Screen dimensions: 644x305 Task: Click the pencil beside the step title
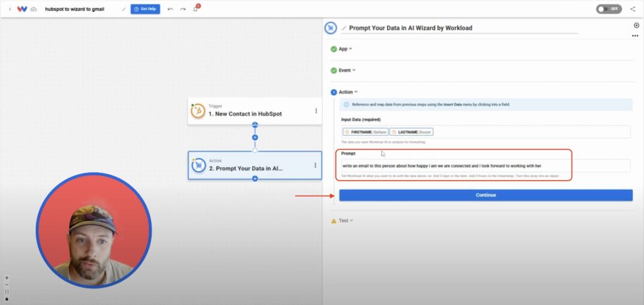tap(344, 28)
